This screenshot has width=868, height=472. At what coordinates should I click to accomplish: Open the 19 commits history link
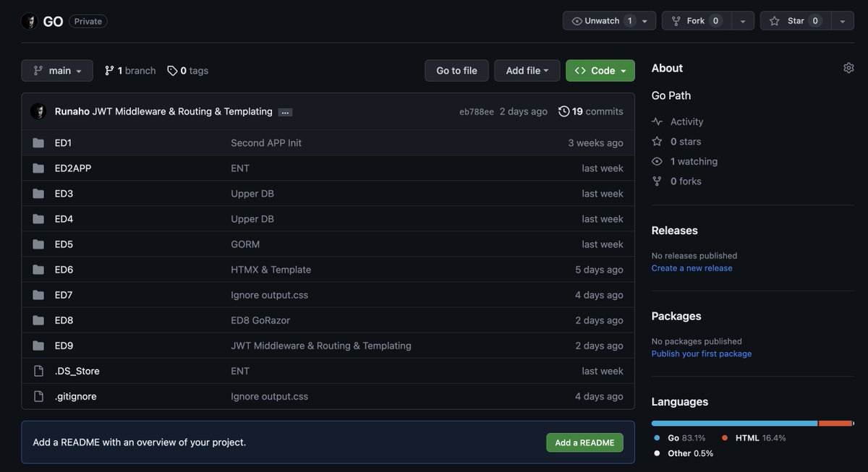[x=591, y=111]
